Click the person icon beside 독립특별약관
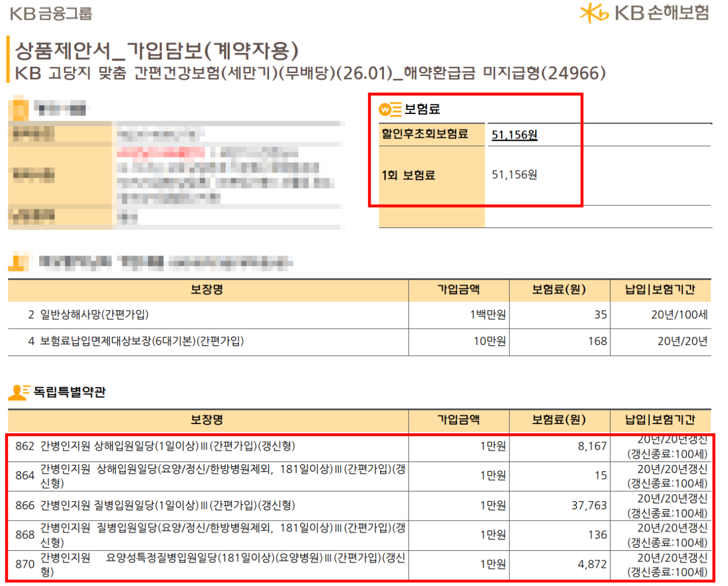 pos(18,392)
